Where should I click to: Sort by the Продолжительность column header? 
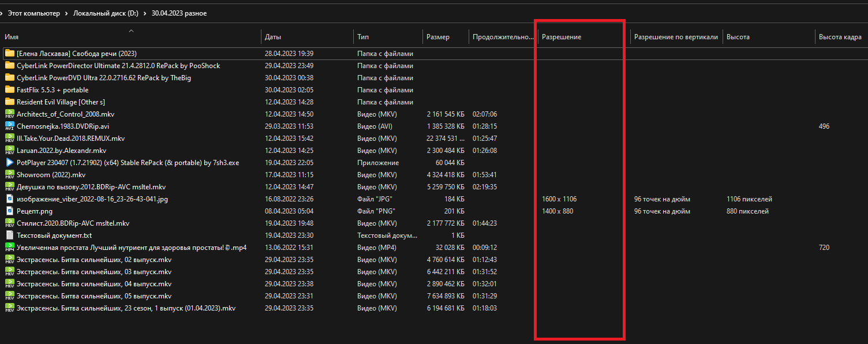[503, 36]
